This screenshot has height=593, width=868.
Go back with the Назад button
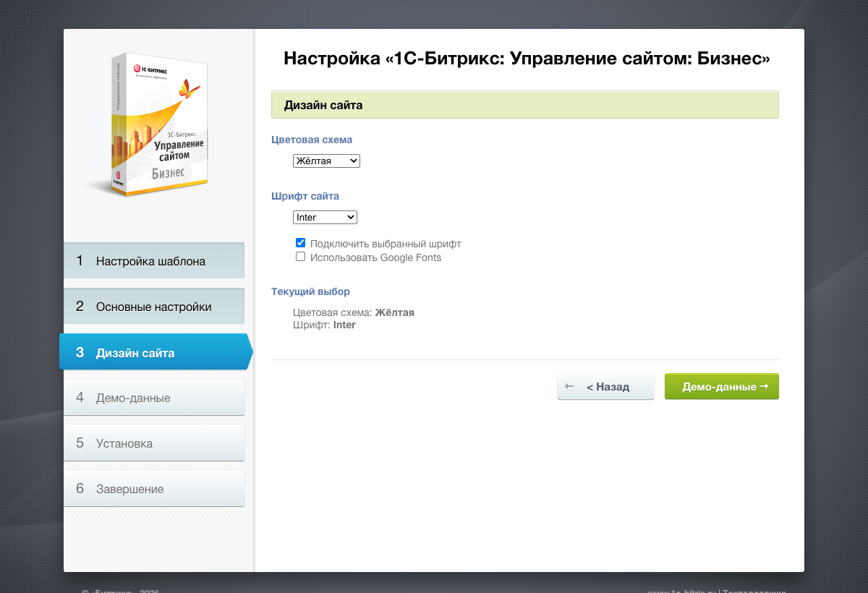(x=605, y=386)
